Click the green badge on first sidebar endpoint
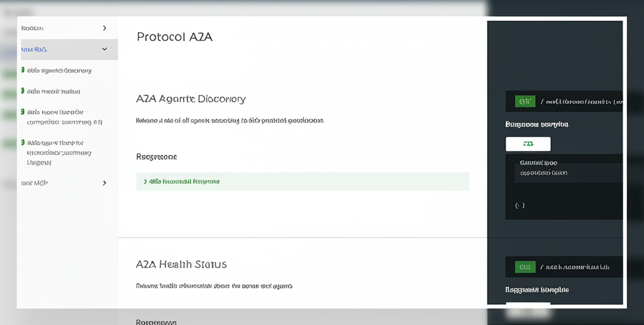Image resolution: width=644 pixels, height=325 pixels. click(23, 70)
